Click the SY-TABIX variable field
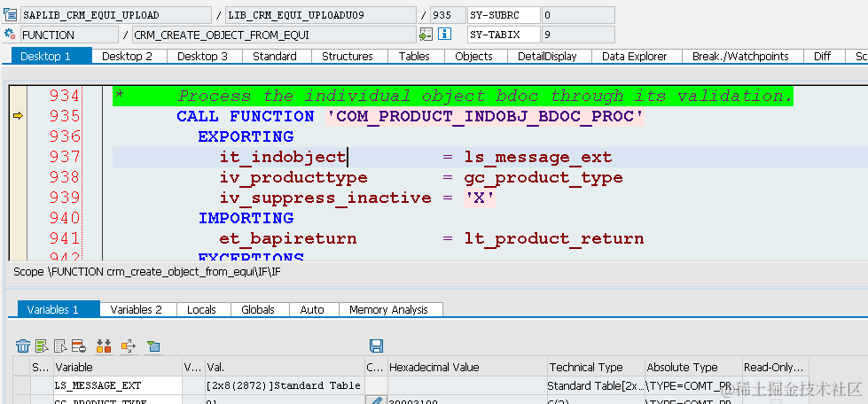868x404 pixels. point(504,35)
